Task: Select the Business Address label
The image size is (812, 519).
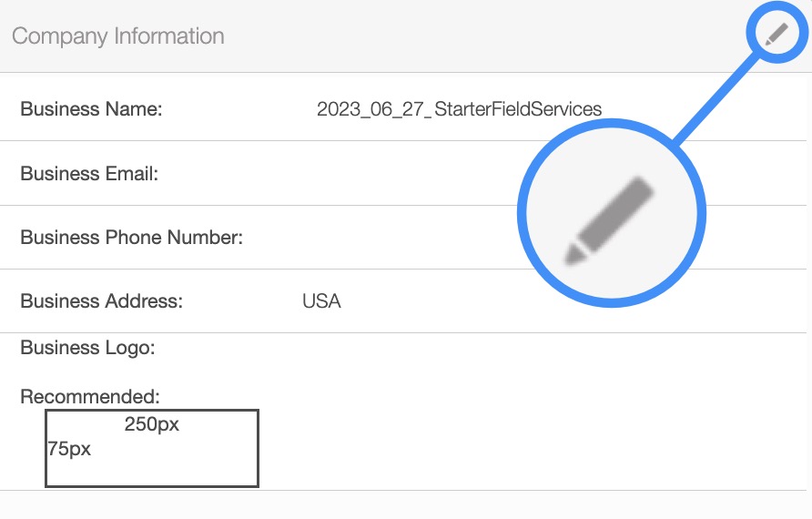Action: click(101, 301)
